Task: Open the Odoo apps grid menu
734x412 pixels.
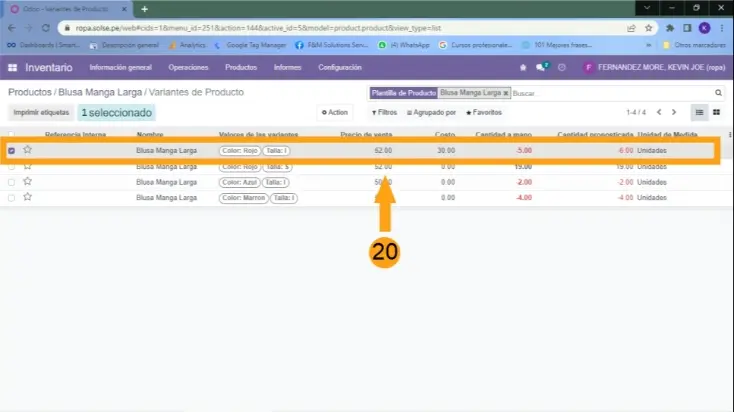Action: 12,67
